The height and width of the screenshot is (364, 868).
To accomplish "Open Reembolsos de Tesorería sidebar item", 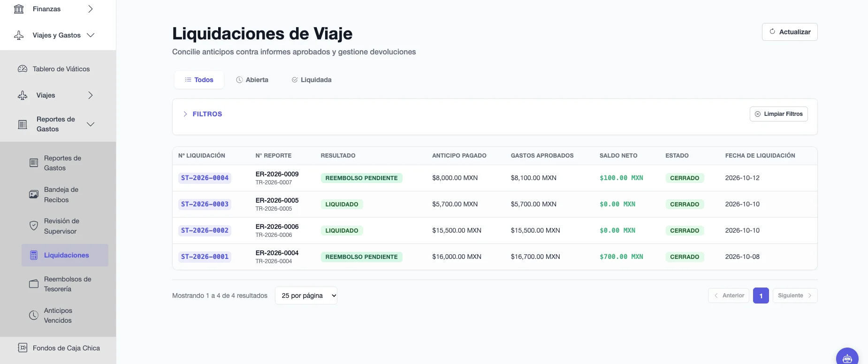I will (x=65, y=284).
